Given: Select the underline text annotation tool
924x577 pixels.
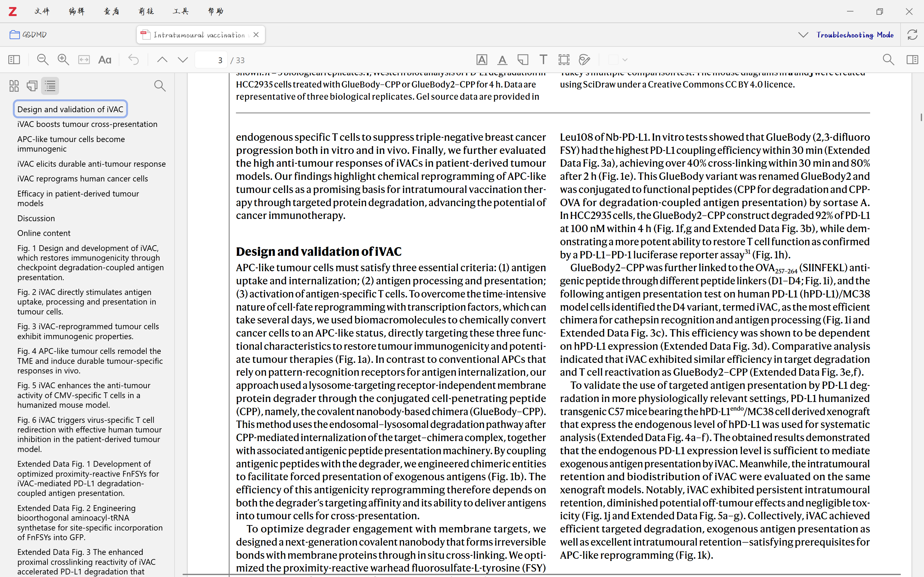Looking at the screenshot, I should click(502, 60).
